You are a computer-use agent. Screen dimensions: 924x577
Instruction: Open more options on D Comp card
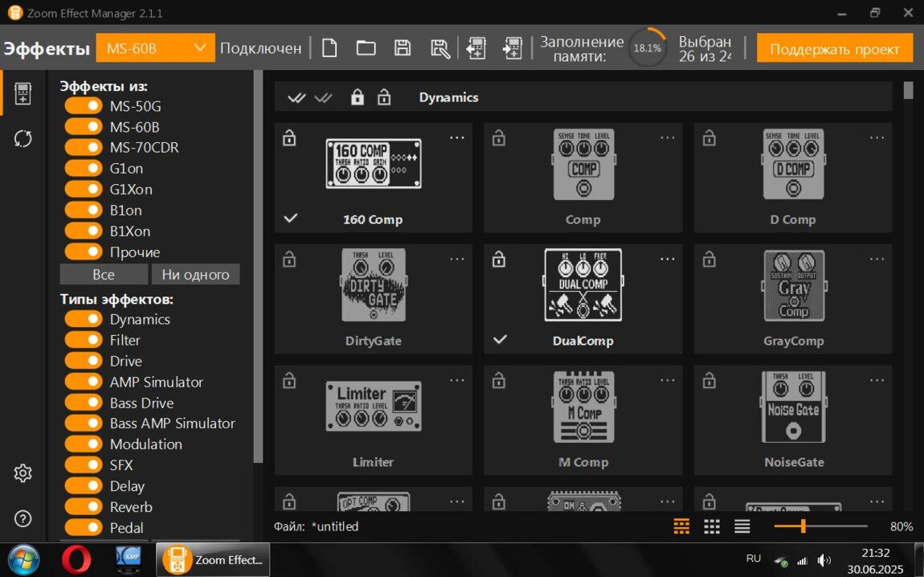click(877, 138)
